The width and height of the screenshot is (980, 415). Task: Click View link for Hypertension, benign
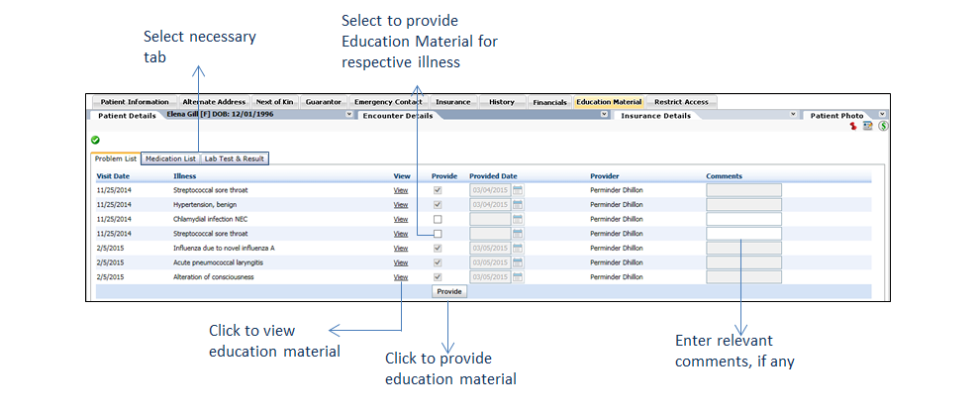400,205
